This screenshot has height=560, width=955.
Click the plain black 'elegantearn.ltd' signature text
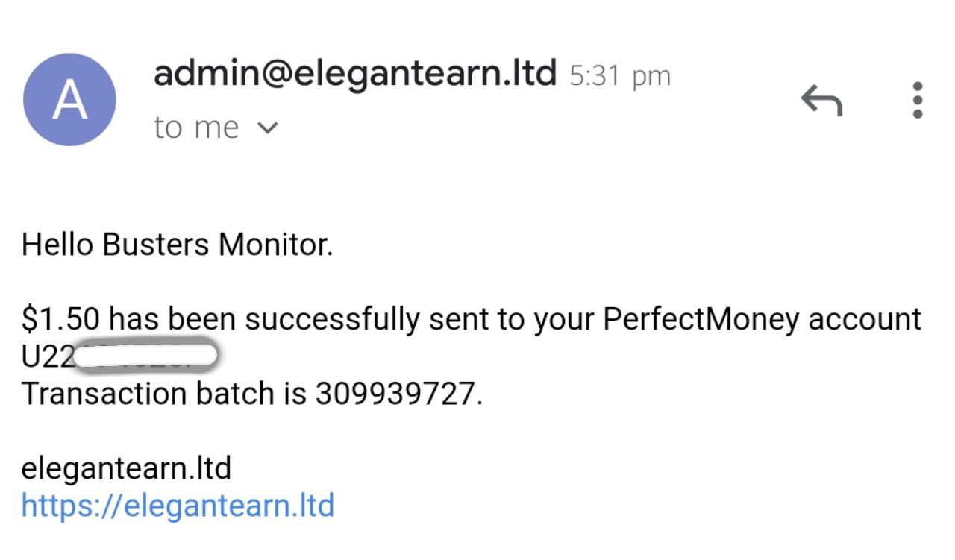tap(126, 468)
